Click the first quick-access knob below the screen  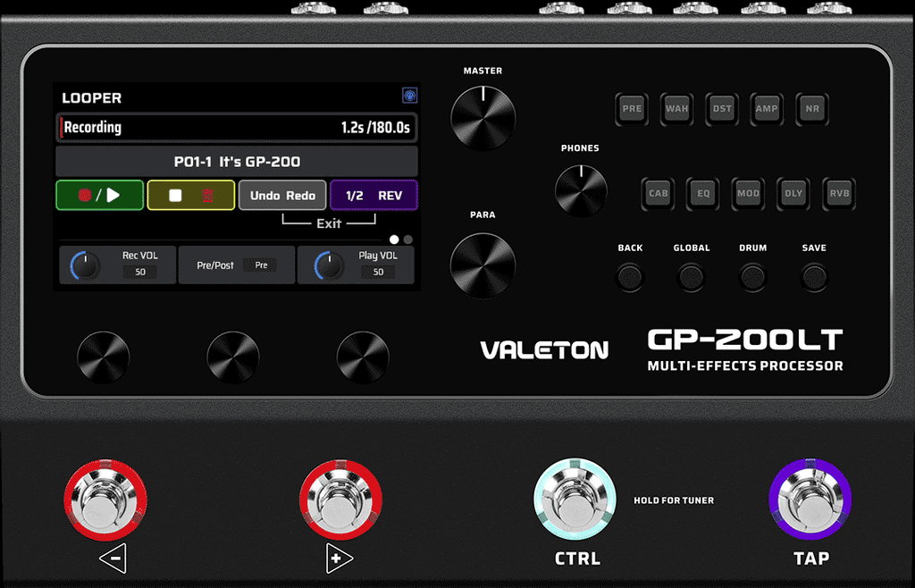click(104, 357)
